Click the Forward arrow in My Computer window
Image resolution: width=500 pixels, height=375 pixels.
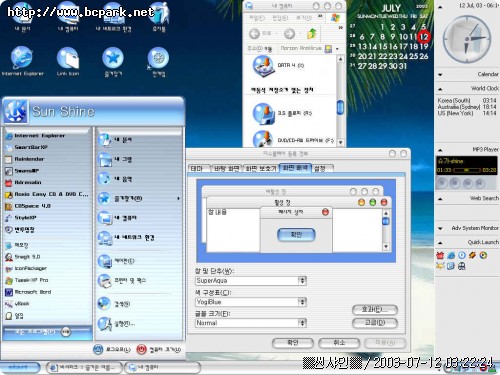pos(289,34)
